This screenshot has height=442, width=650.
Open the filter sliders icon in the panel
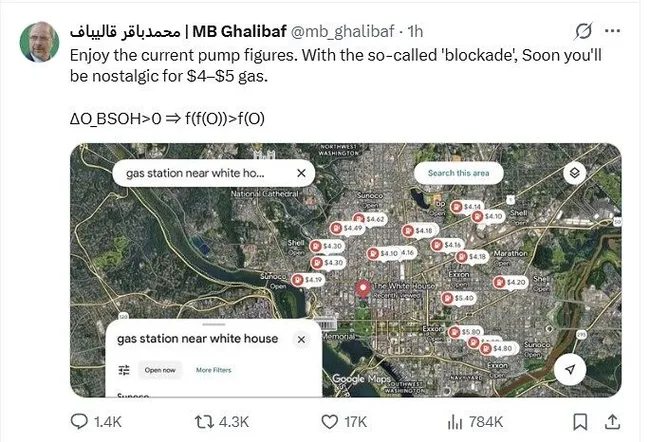click(124, 370)
